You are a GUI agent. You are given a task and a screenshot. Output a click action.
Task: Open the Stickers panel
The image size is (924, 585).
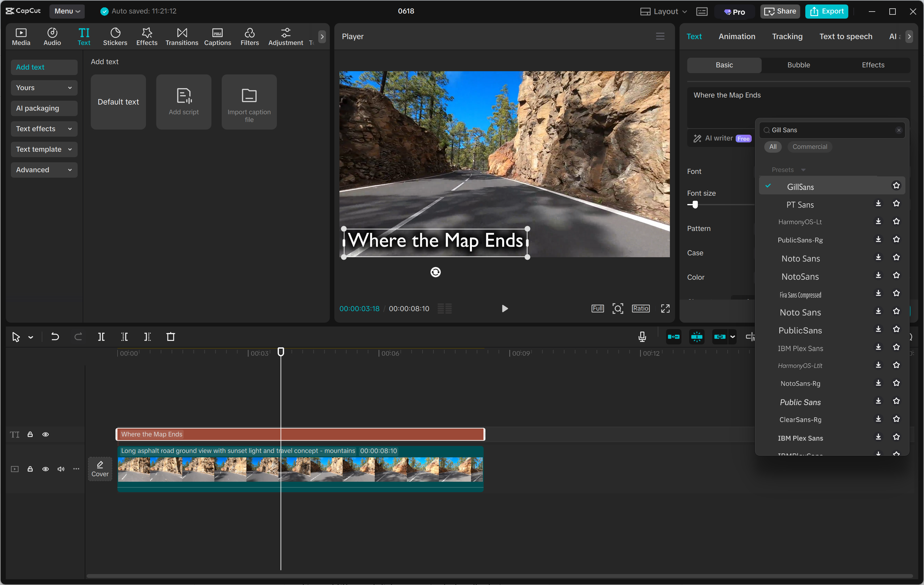point(115,37)
